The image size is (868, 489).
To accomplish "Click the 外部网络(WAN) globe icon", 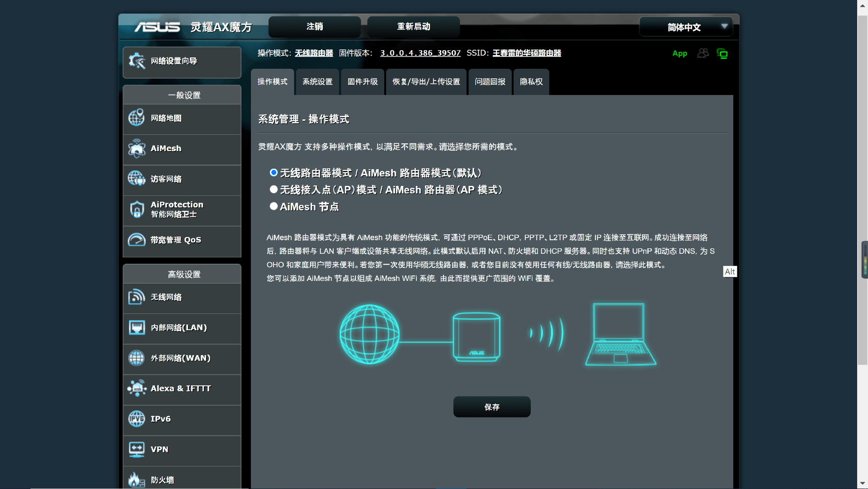I will 137,358.
